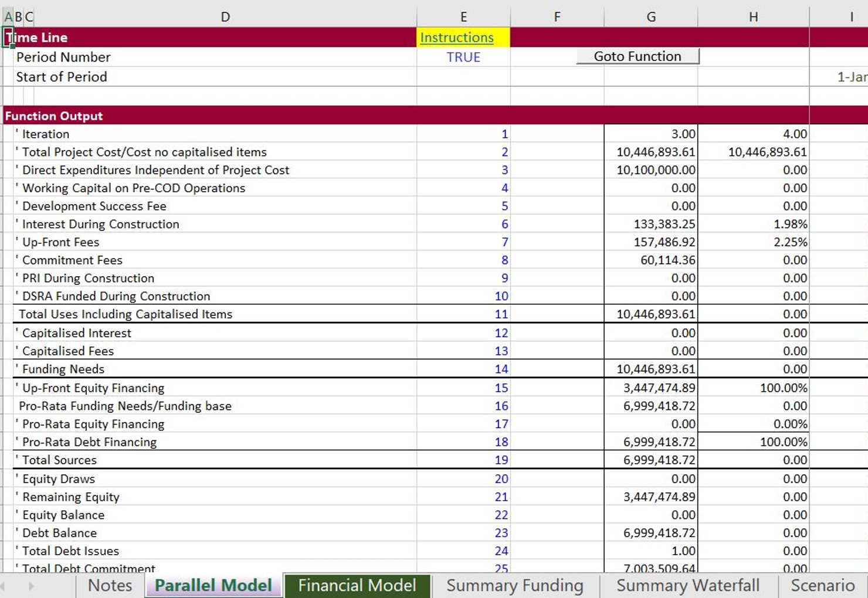The width and height of the screenshot is (868, 598).
Task: Select the Direct Expenditures value 10,100,000.00
Action: click(651, 170)
